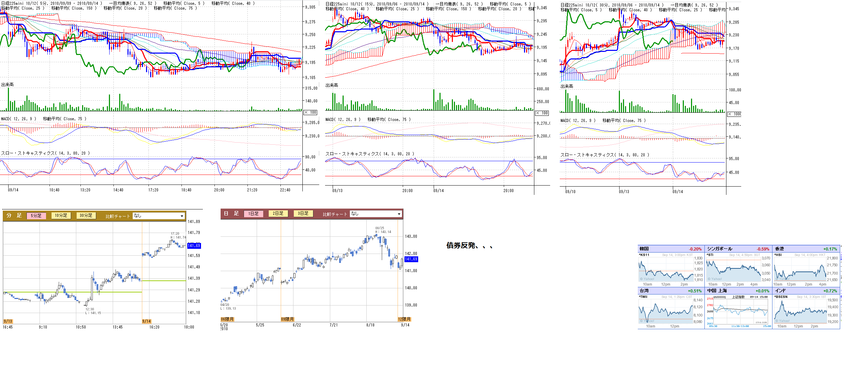Click the ×1000 volume scale box on 30-minute chart

pos(734,114)
